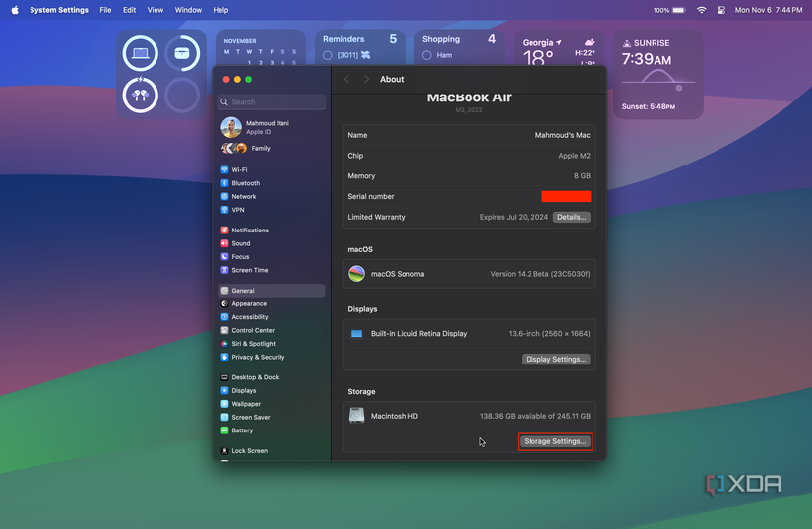812x529 pixels.
Task: Select Network in the sidebar
Action: [x=272, y=196]
